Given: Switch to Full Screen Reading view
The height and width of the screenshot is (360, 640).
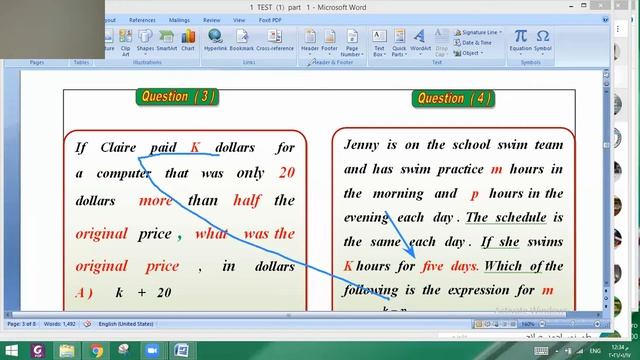Looking at the screenshot, I should [x=487, y=324].
